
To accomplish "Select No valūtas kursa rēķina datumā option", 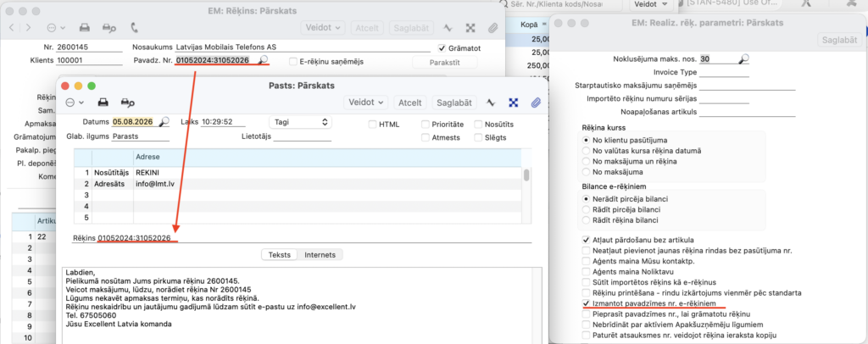I will (587, 151).
